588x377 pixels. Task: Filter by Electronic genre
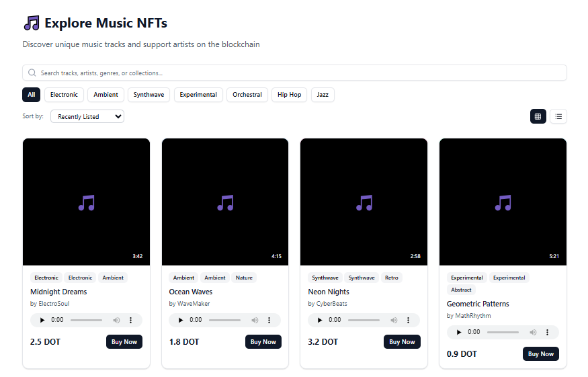64,95
